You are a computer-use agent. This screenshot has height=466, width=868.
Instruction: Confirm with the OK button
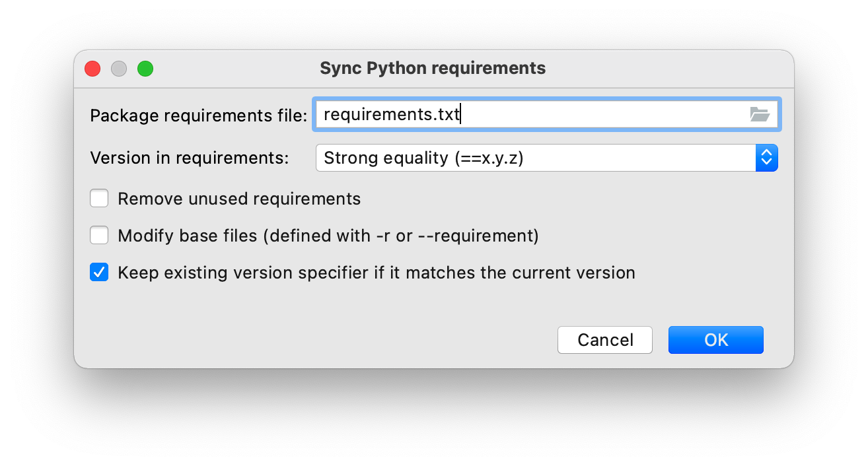coord(715,340)
